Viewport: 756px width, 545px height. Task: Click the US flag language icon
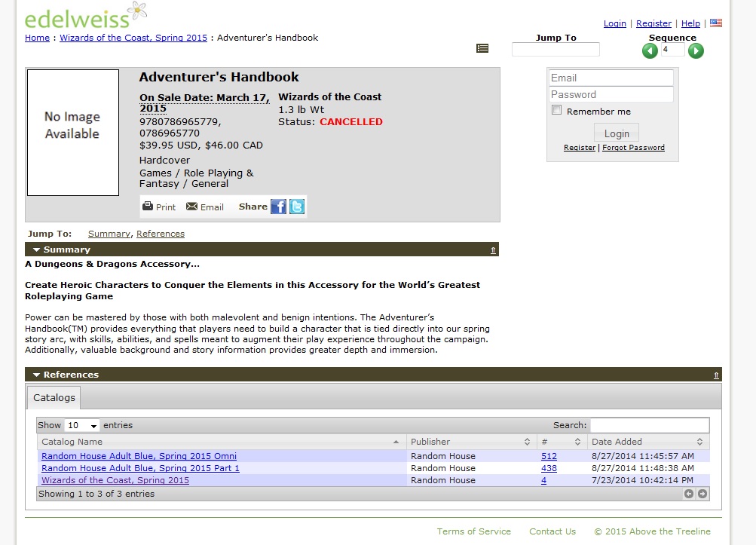(716, 23)
